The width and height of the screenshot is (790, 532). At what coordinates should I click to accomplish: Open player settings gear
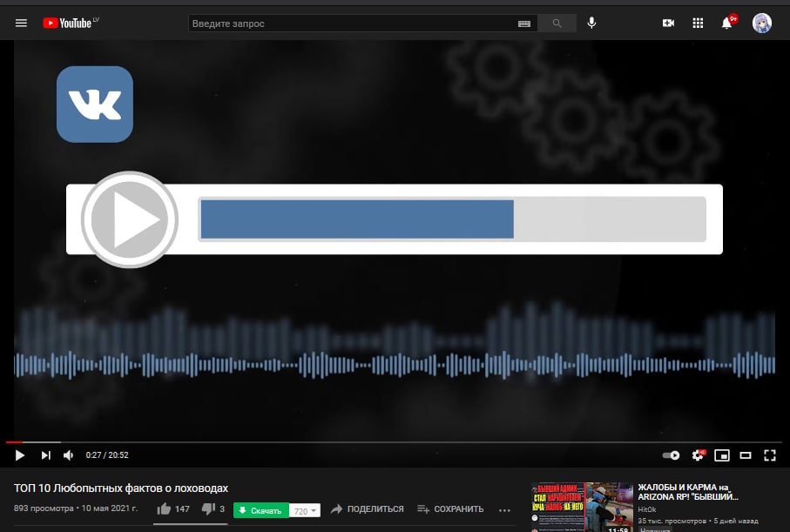tap(699, 455)
